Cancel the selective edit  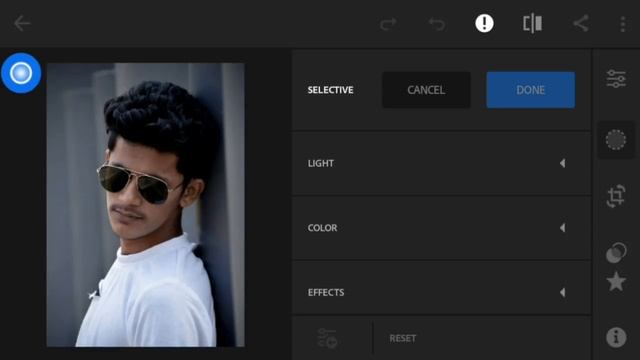[x=426, y=90]
